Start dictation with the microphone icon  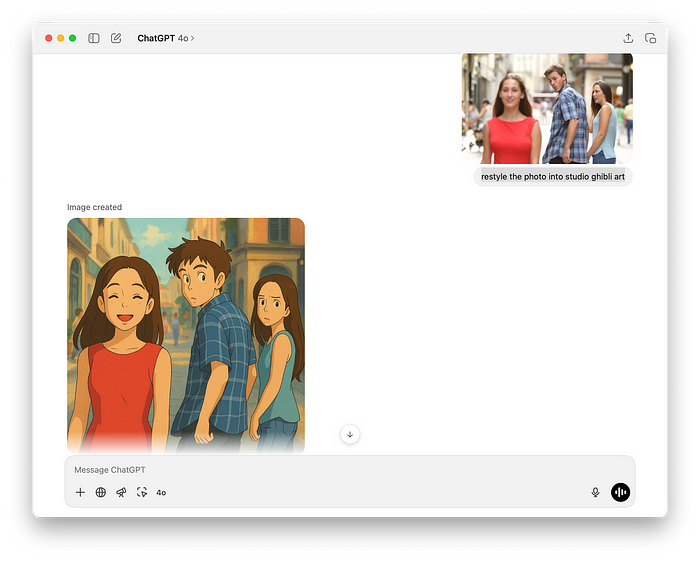pyautogui.click(x=595, y=492)
